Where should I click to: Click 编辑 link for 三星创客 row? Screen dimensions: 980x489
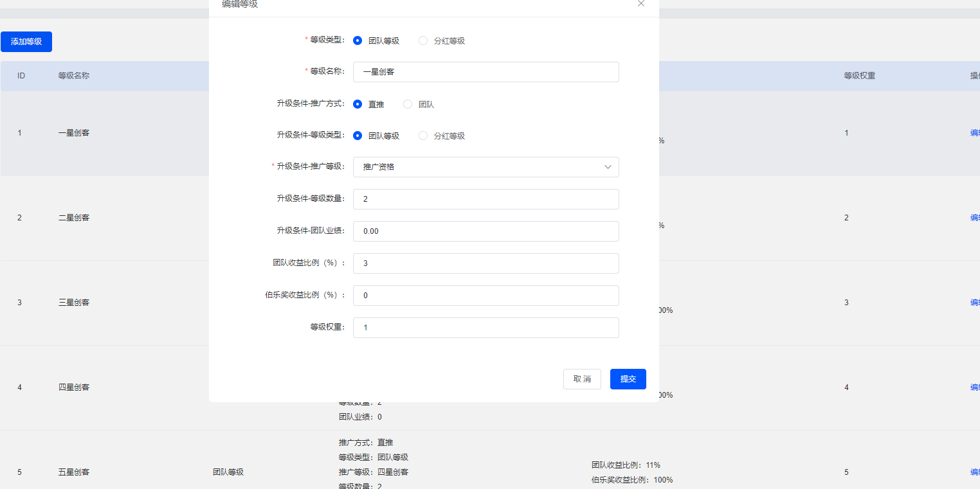tap(975, 302)
